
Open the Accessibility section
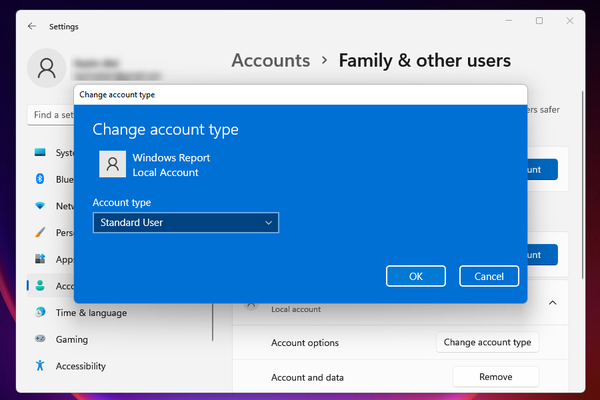[x=80, y=366]
